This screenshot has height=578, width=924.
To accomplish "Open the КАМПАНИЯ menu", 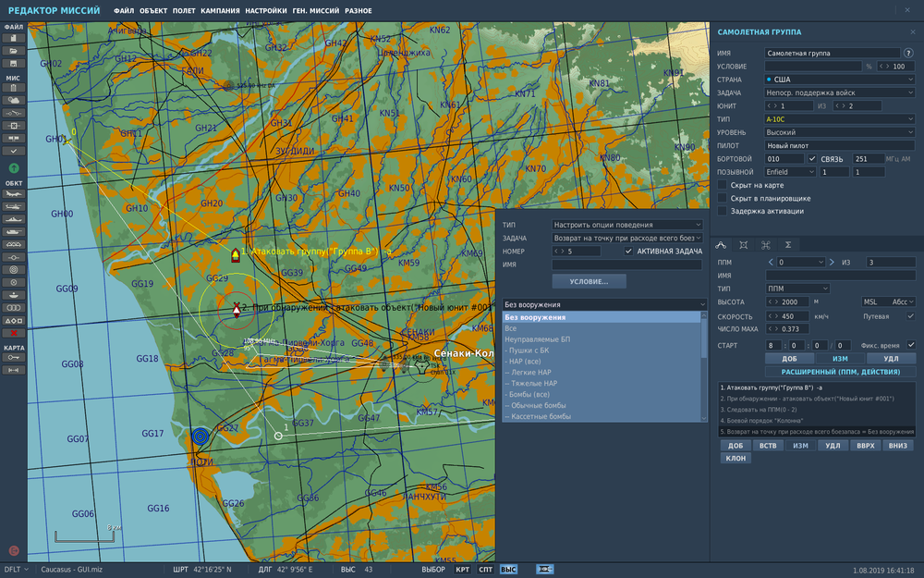I will pos(220,11).
